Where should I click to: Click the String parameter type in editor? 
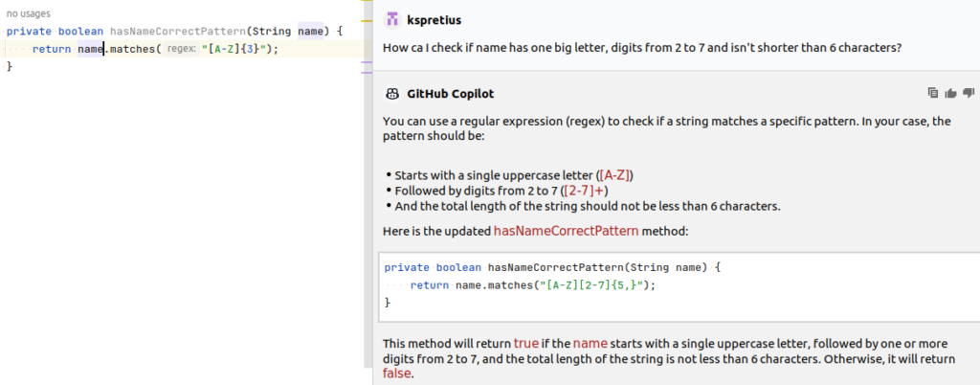tap(269, 32)
